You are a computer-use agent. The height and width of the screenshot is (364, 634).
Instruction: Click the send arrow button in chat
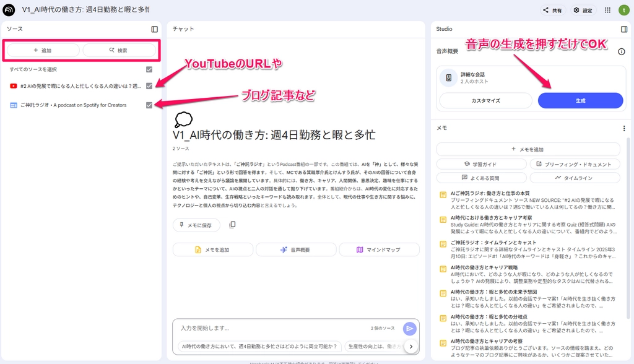(410, 329)
